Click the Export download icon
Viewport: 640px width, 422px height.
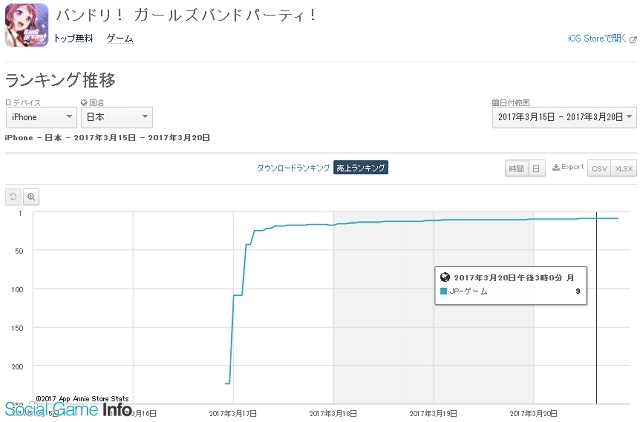point(556,167)
